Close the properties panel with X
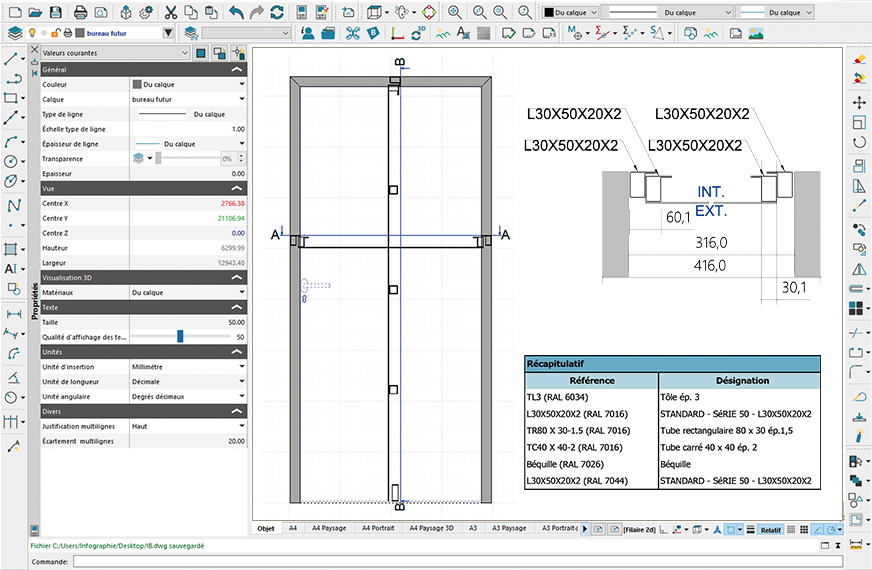Screen dimensions: 872x570 pos(35,51)
